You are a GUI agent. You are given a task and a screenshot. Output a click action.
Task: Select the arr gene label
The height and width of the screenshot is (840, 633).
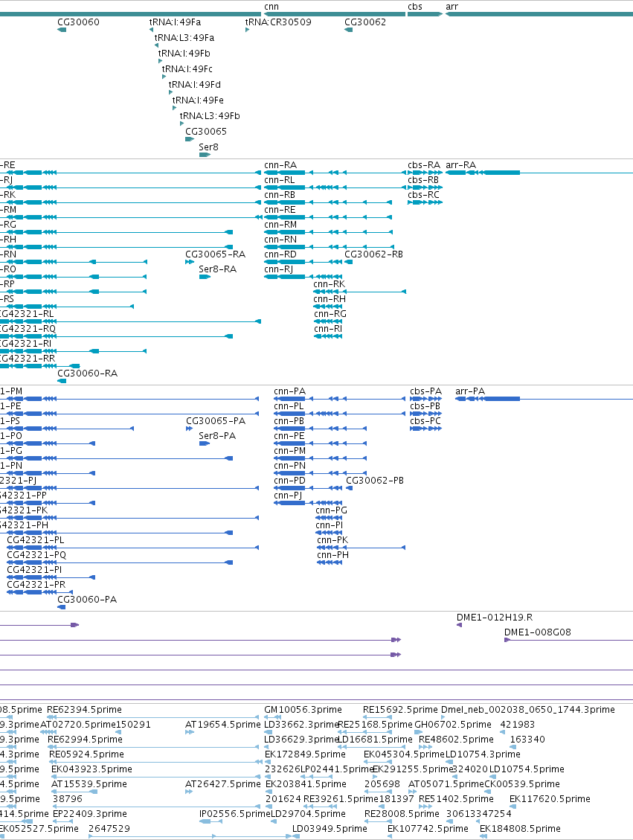tap(452, 7)
